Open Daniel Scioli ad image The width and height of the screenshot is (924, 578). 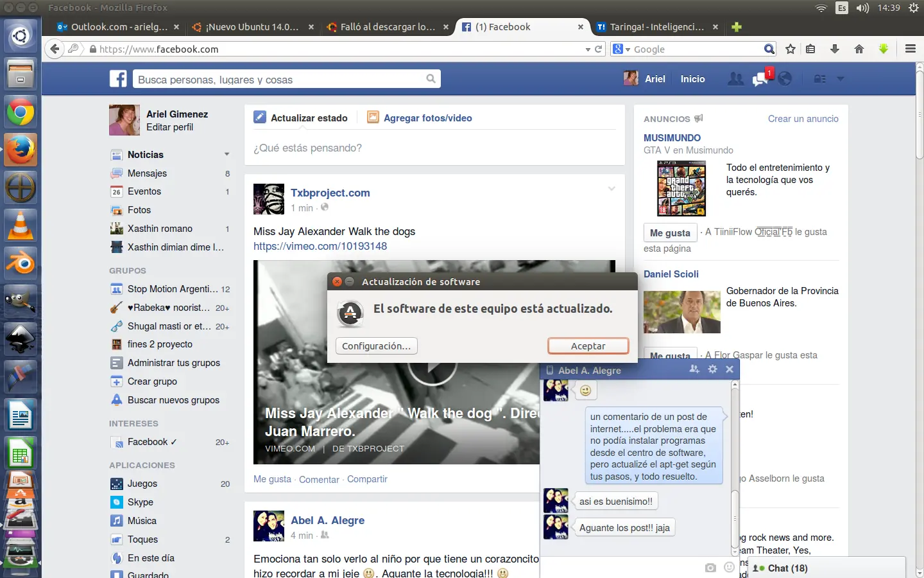[682, 311]
